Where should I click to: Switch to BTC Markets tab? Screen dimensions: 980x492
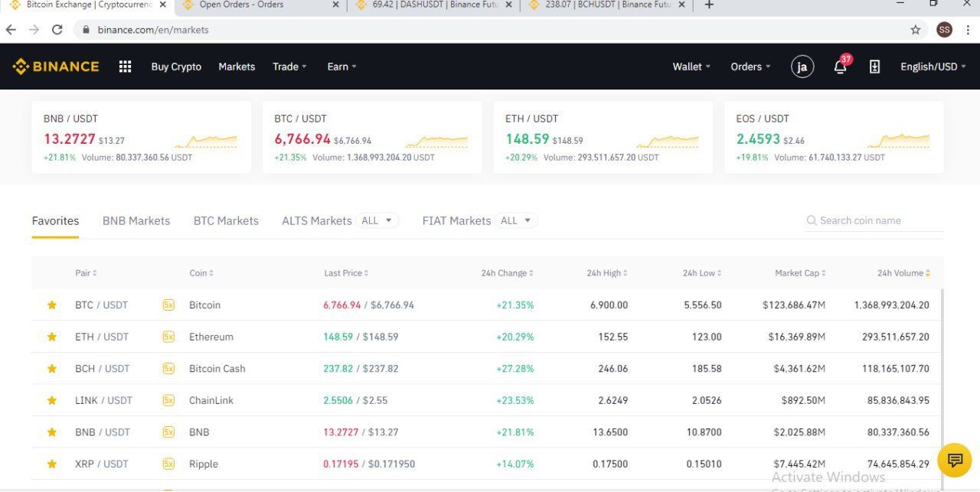[x=226, y=220]
